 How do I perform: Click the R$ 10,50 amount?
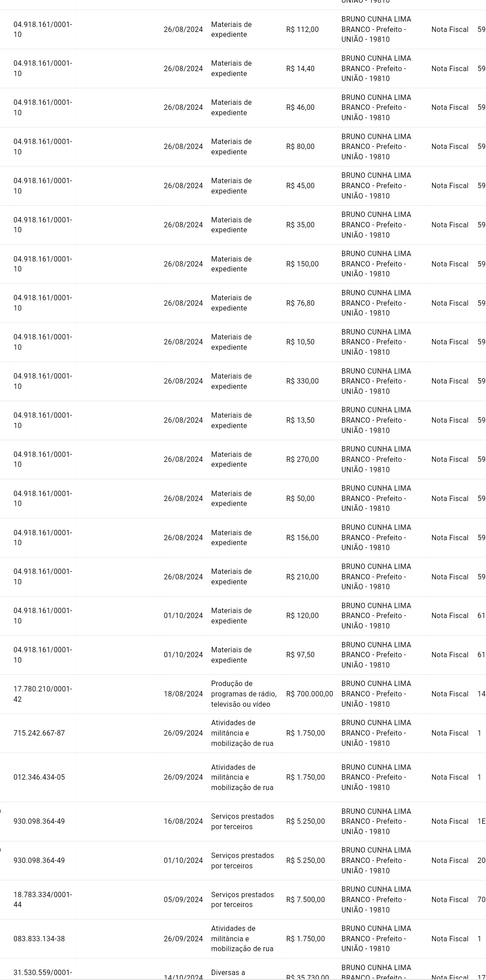[x=300, y=342]
